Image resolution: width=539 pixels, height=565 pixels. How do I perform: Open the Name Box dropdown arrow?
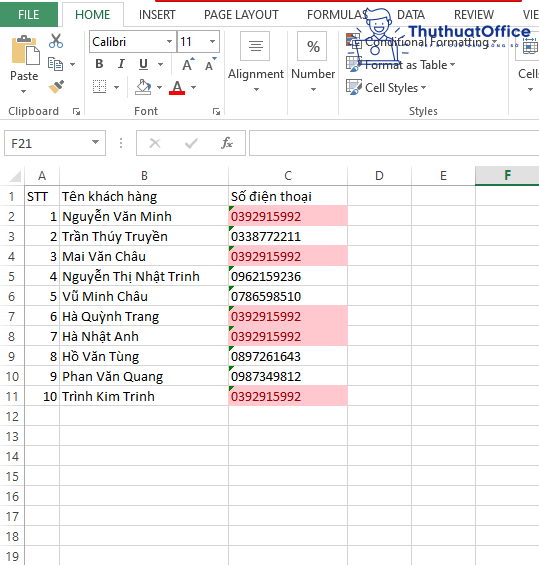(95, 142)
